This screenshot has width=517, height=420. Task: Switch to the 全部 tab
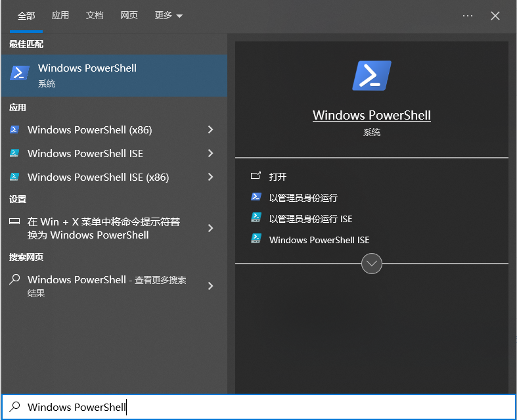pos(26,16)
